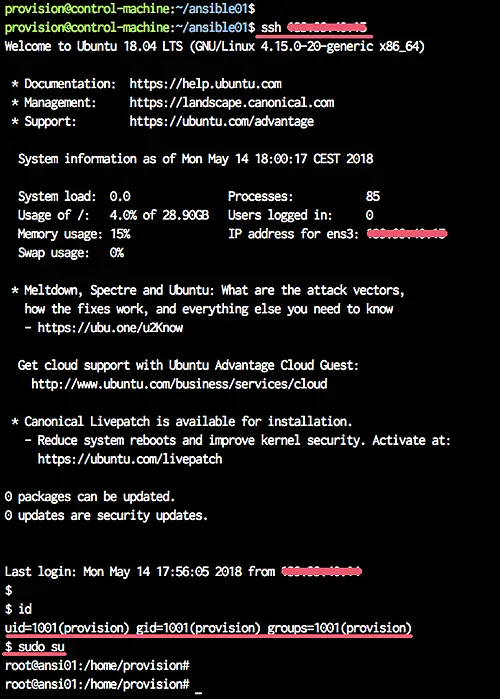500x699 pixels.
Task: Open the landscape.canonical.com management URL
Action: 232,103
